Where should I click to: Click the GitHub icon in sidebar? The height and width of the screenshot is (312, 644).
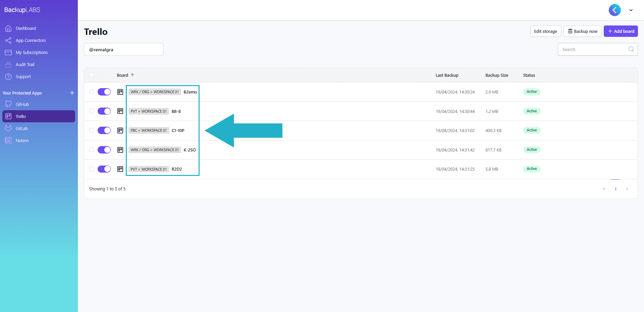click(8, 105)
